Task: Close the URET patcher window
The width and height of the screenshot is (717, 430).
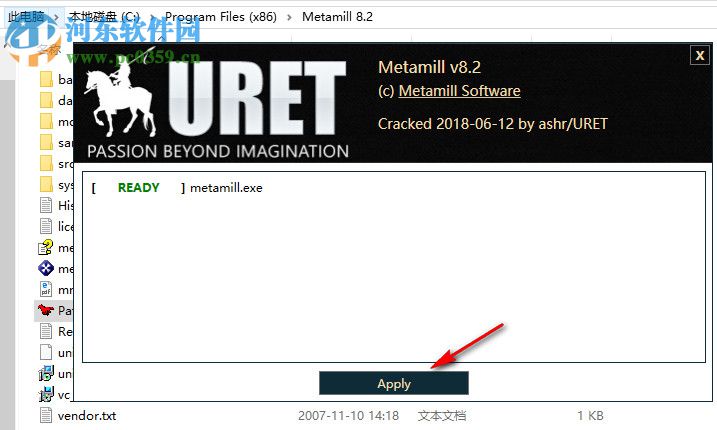Action: 700,55
